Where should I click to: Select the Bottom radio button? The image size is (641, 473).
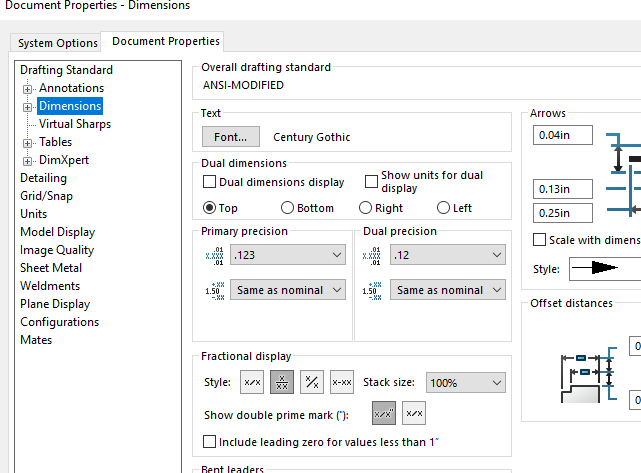pyautogui.click(x=288, y=208)
